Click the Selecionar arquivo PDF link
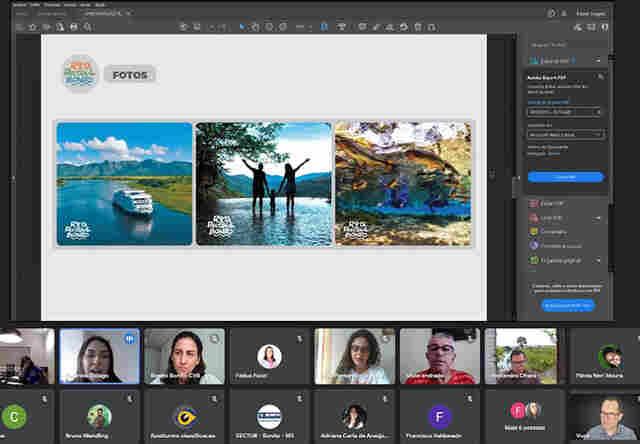Screen dimensions: 640x444 pos(548,102)
